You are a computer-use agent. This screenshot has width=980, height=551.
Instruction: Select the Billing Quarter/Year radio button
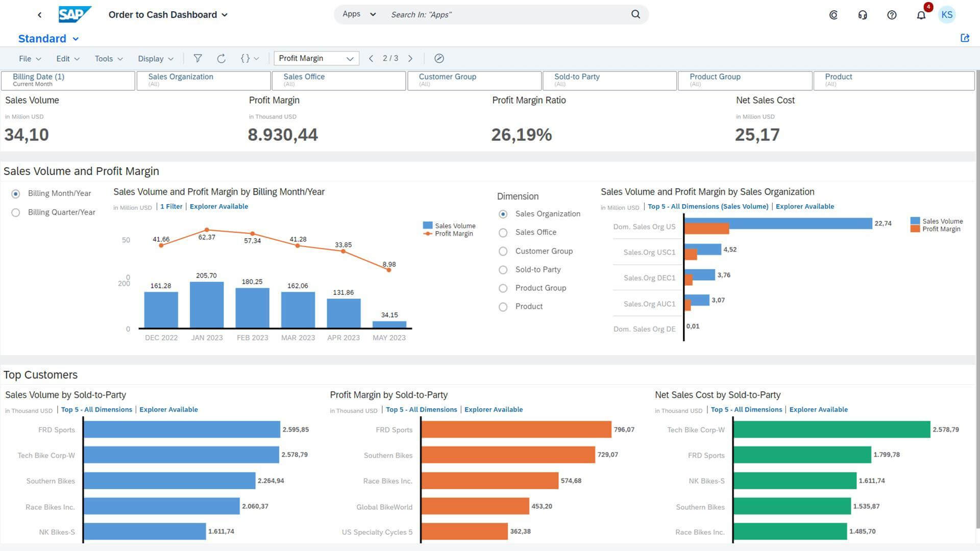(14, 213)
